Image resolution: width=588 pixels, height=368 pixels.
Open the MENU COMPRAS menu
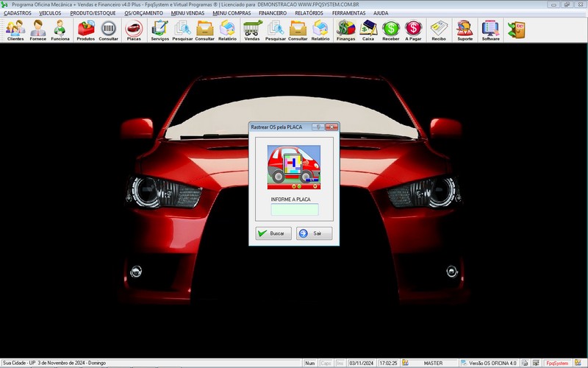[232, 13]
